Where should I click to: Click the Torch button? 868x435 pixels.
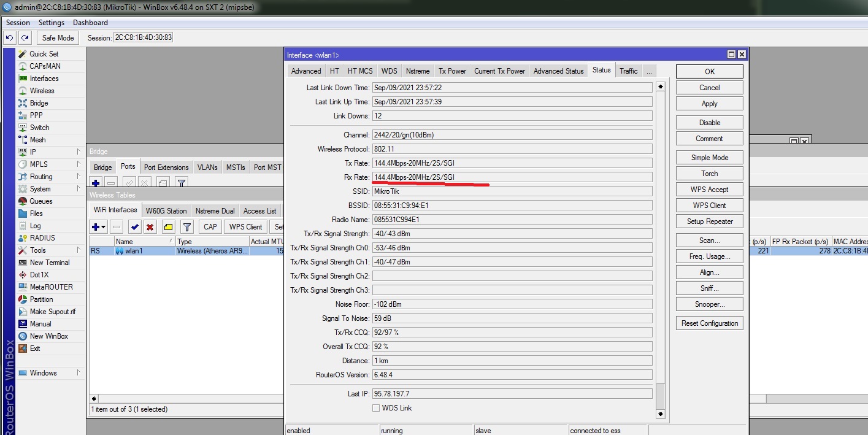point(710,174)
